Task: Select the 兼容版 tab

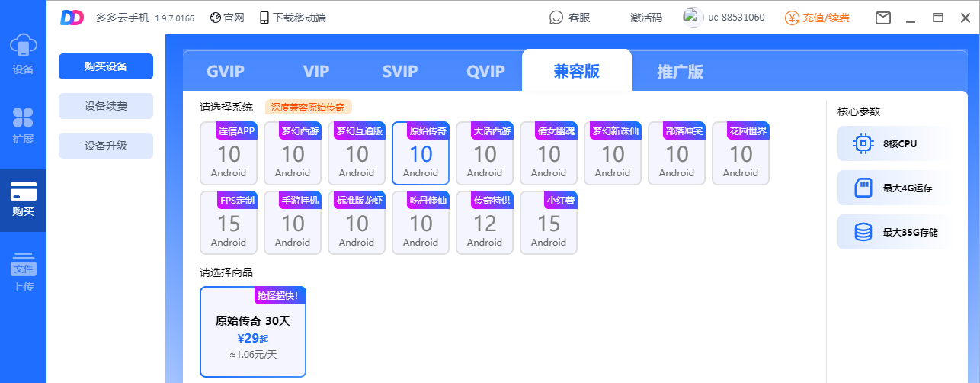Action: tap(577, 71)
